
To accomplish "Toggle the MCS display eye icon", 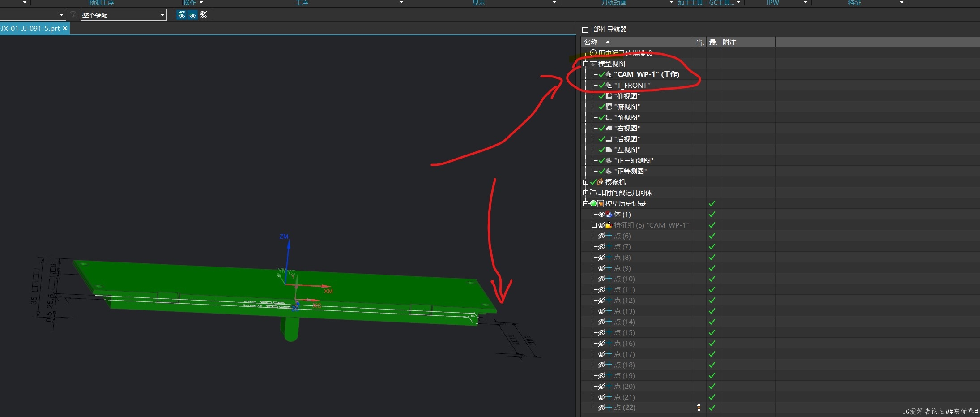I will coord(181,15).
